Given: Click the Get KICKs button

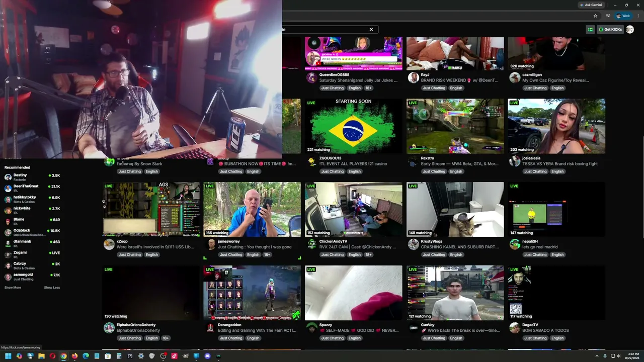Looking at the screenshot, I should pos(610,30).
